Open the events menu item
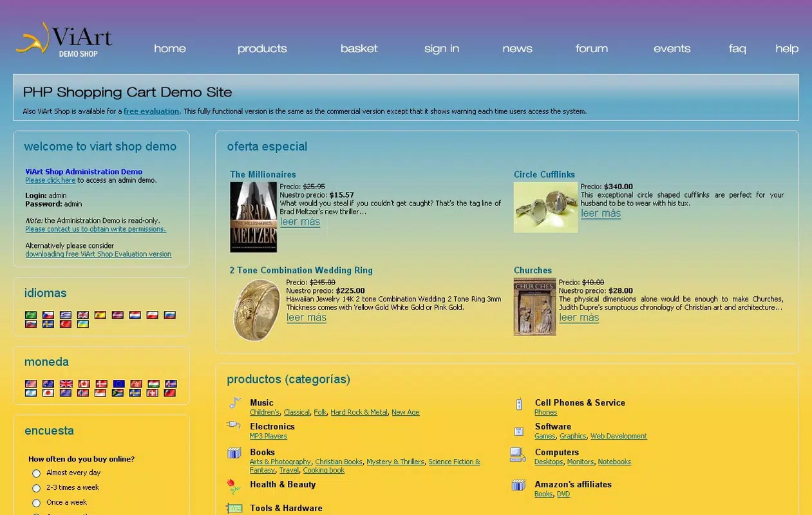The height and width of the screenshot is (515, 812). click(672, 49)
